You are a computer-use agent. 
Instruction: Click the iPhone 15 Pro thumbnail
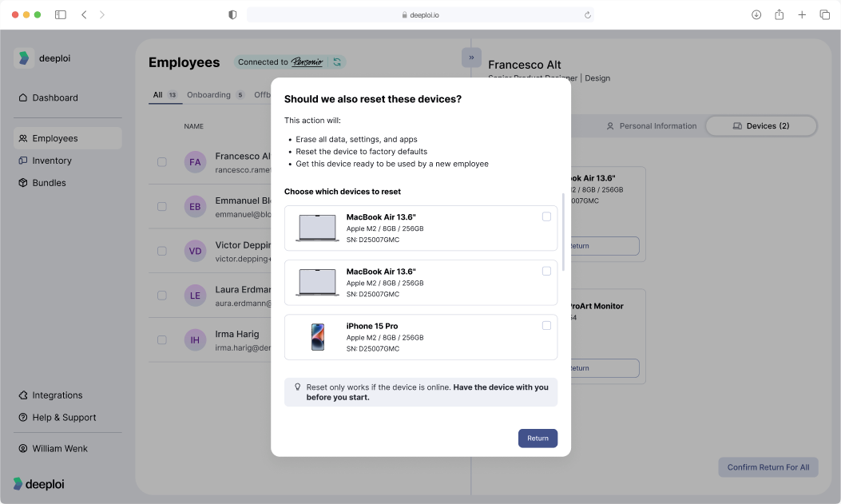(318, 337)
